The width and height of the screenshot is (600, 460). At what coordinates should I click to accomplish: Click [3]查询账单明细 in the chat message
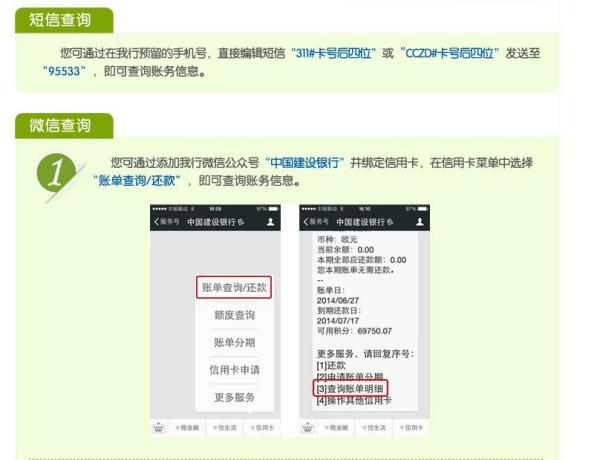[x=350, y=388]
